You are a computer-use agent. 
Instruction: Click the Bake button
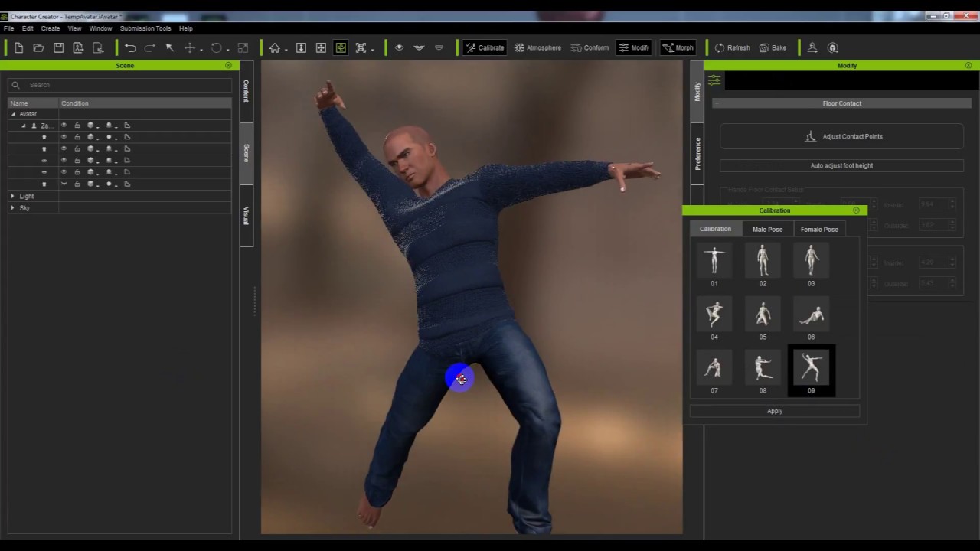click(x=773, y=47)
